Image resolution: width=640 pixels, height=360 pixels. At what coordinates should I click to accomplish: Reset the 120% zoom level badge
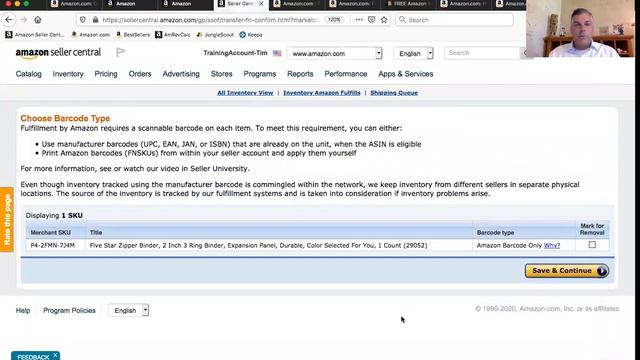click(334, 20)
